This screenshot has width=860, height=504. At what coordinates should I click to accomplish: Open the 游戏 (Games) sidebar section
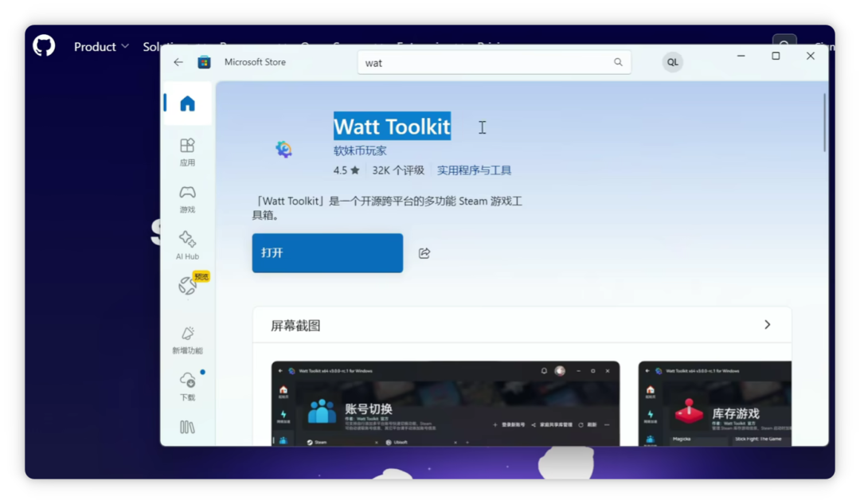tap(187, 197)
